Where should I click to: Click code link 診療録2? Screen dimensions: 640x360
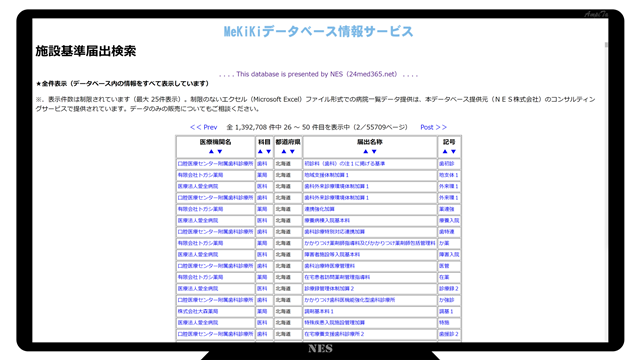449,289
